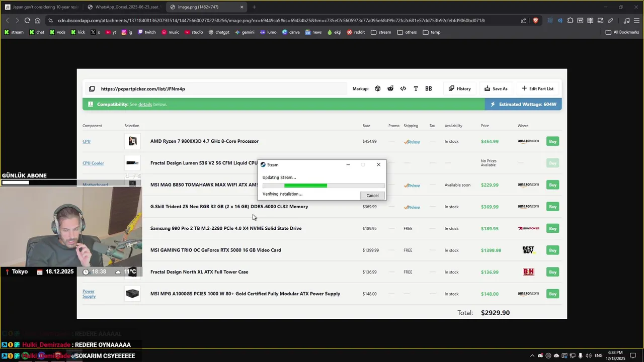Click the music note icon in browser toolbar

[626, 21]
